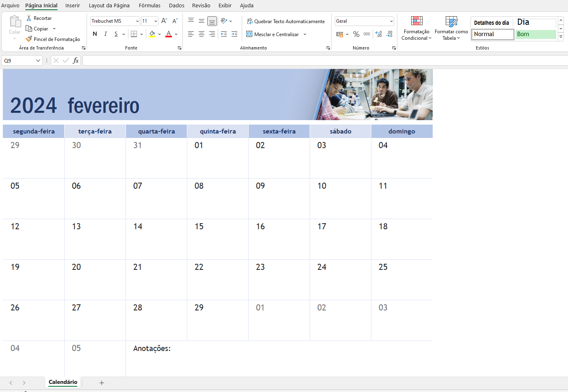Toggle italic (I) formatting
The image size is (568, 392).
[106, 34]
